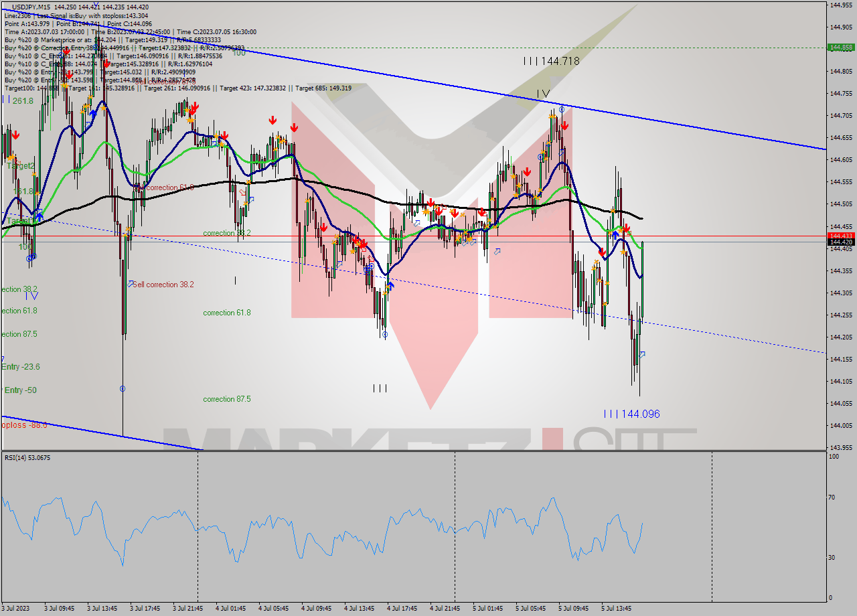Click the green 'correction 87.5' label
The height and width of the screenshot is (616, 857).
227,399
